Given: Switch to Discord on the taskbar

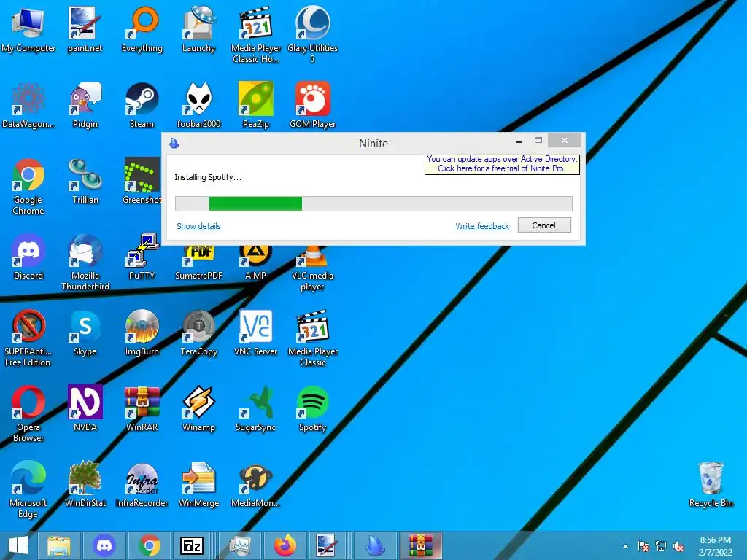Looking at the screenshot, I should pyautogui.click(x=104, y=545).
